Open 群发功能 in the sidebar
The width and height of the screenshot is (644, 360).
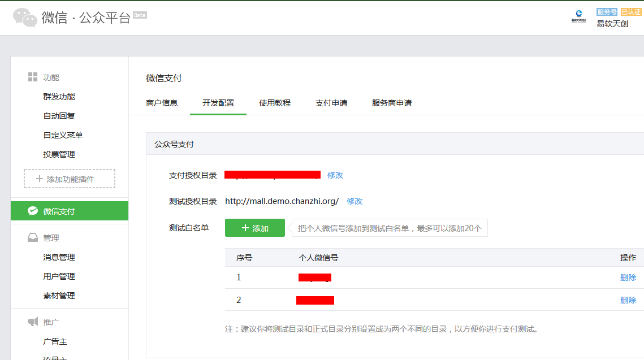59,97
